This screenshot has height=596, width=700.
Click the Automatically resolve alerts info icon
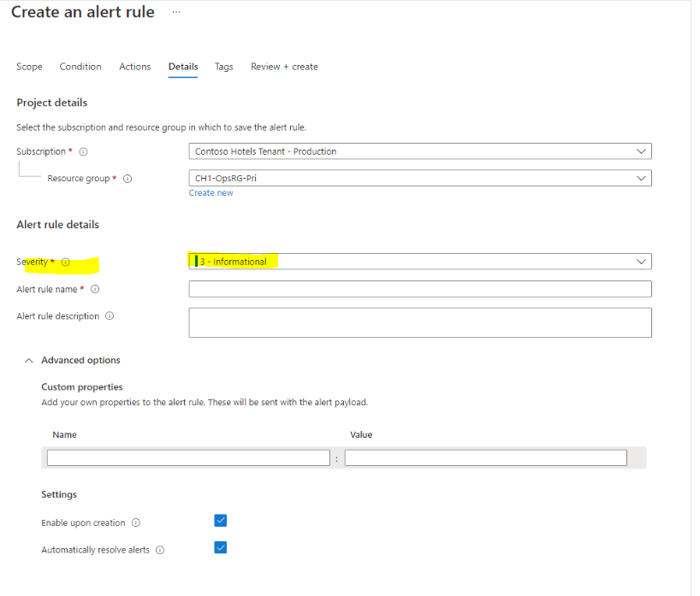tap(160, 550)
